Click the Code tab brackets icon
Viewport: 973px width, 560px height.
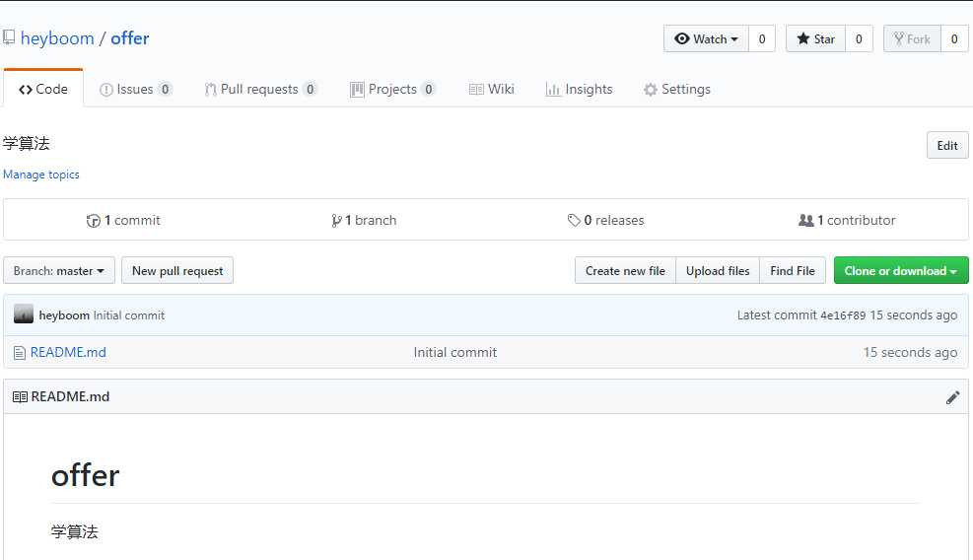click(x=26, y=90)
